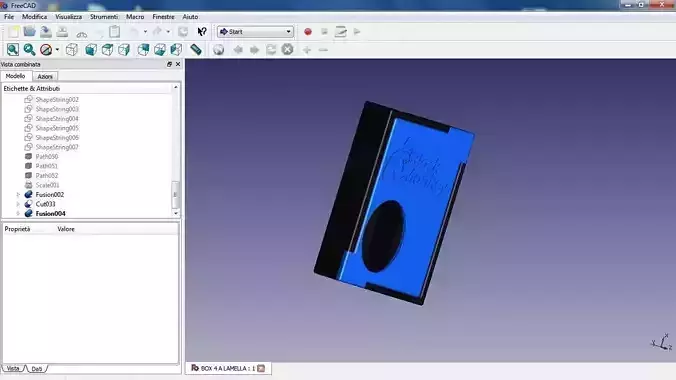Click the Undo arrow icon

134,31
